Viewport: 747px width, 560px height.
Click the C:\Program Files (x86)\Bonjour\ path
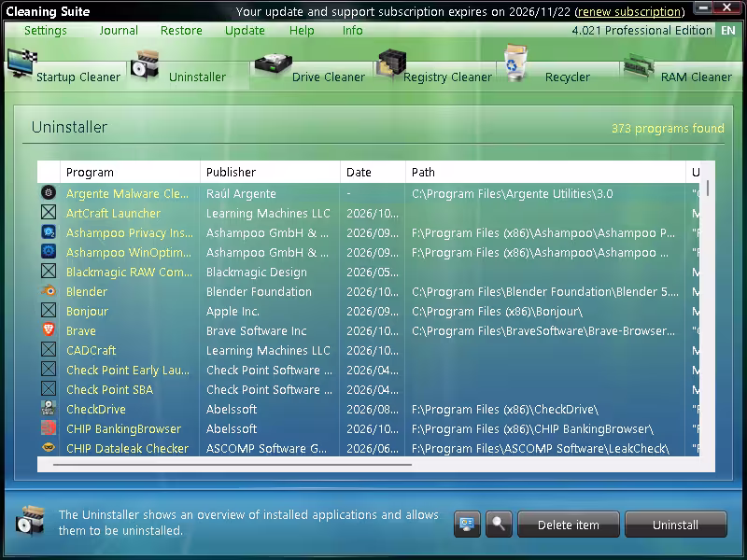(x=497, y=312)
